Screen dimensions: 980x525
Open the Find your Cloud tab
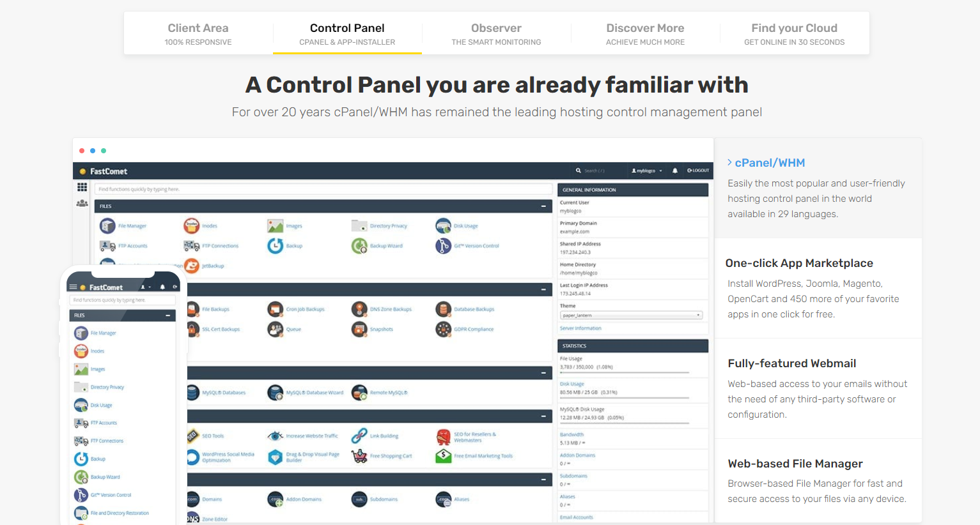(x=794, y=34)
